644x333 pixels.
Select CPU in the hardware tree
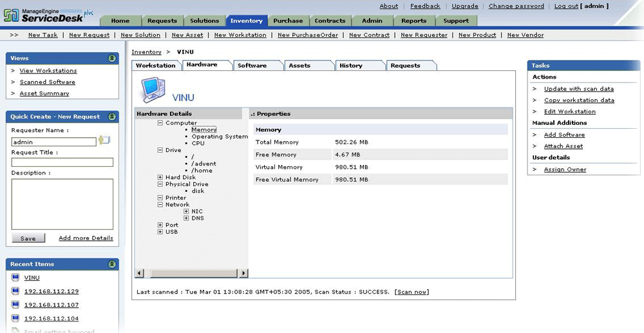point(198,143)
